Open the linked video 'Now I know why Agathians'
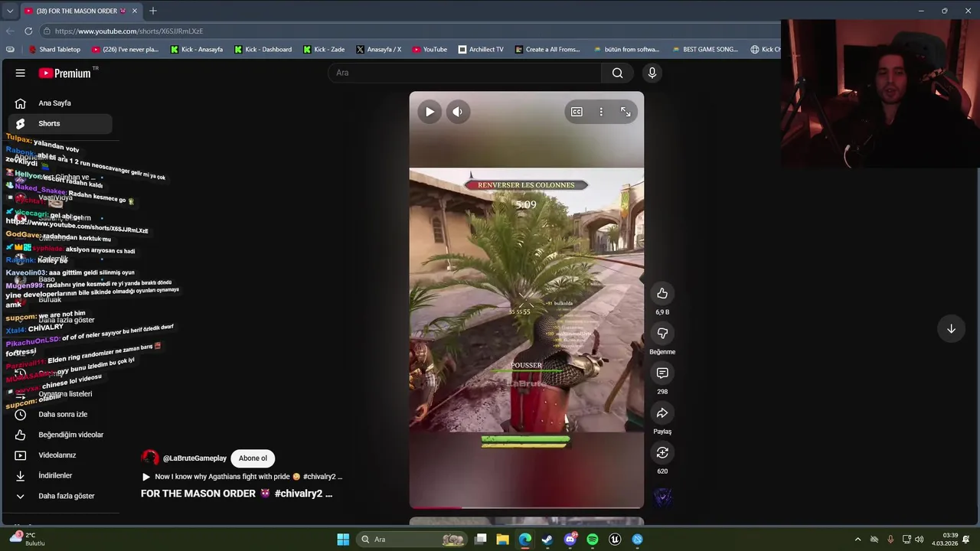The width and height of the screenshot is (980, 551). pos(242,477)
